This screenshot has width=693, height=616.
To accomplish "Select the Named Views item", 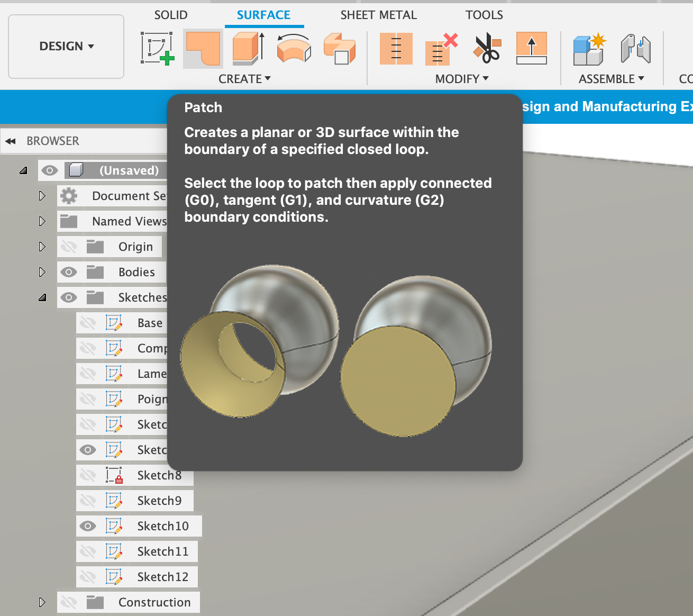I will pyautogui.click(x=129, y=221).
